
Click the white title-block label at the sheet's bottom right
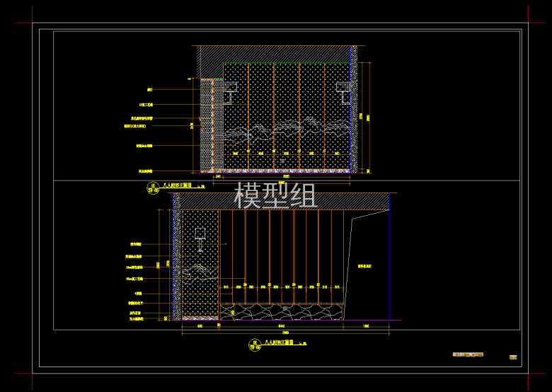(468, 354)
